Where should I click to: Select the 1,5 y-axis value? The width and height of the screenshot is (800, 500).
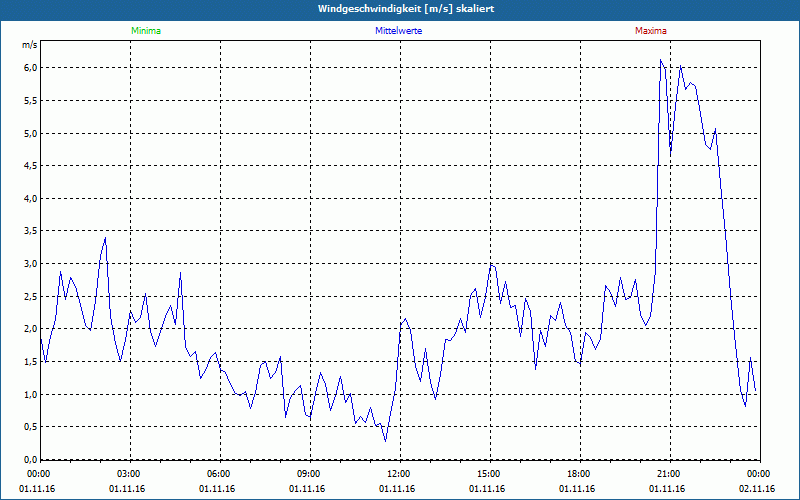pos(30,362)
